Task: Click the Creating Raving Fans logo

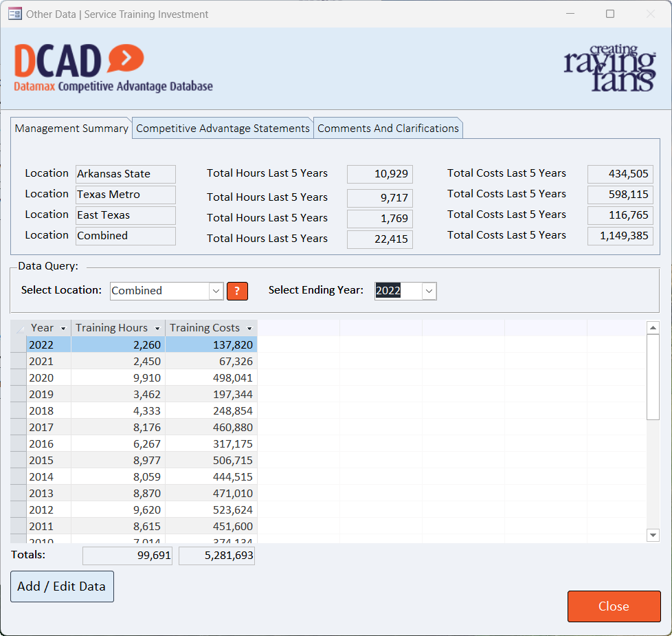Action: click(x=609, y=68)
